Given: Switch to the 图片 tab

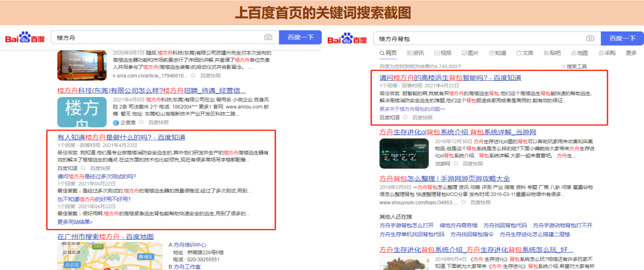Looking at the screenshot, I should (x=470, y=53).
